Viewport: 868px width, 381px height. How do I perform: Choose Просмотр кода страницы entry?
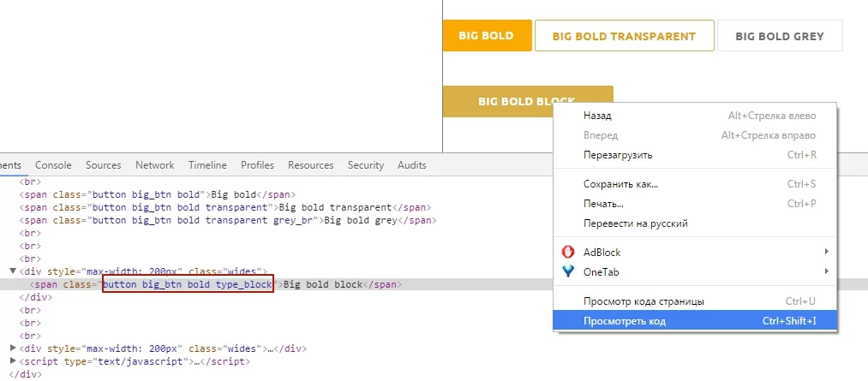click(695, 301)
